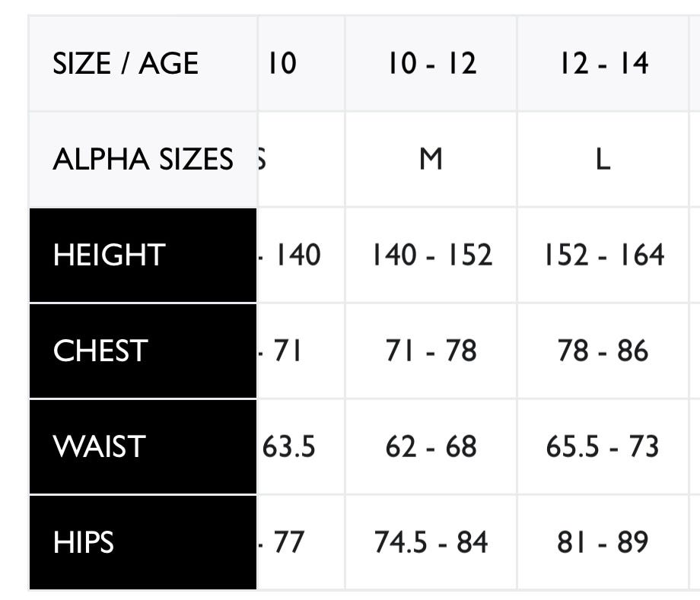This screenshot has height=600, width=700.
Task: Click the M alpha size cell
Action: click(x=431, y=160)
